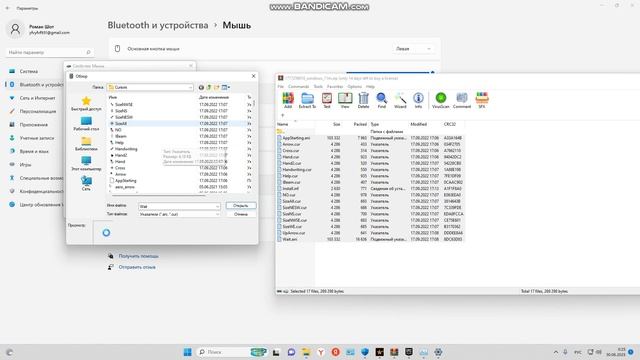Show hidden system tray icons
Screen dimensions: 640x360
point(556,352)
